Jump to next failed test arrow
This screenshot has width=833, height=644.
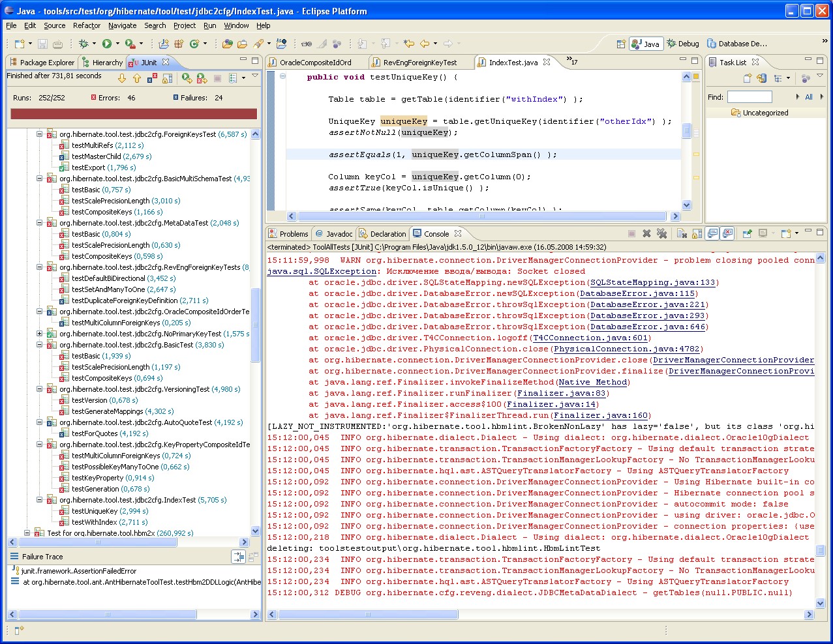tap(122, 78)
